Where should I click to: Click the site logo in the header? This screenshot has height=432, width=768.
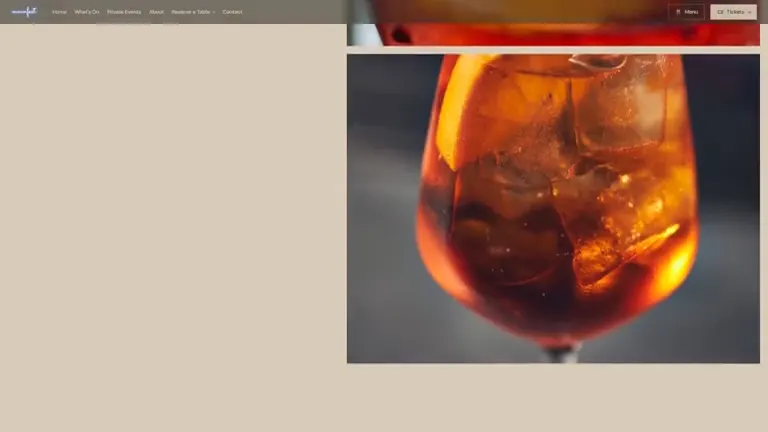tap(24, 12)
